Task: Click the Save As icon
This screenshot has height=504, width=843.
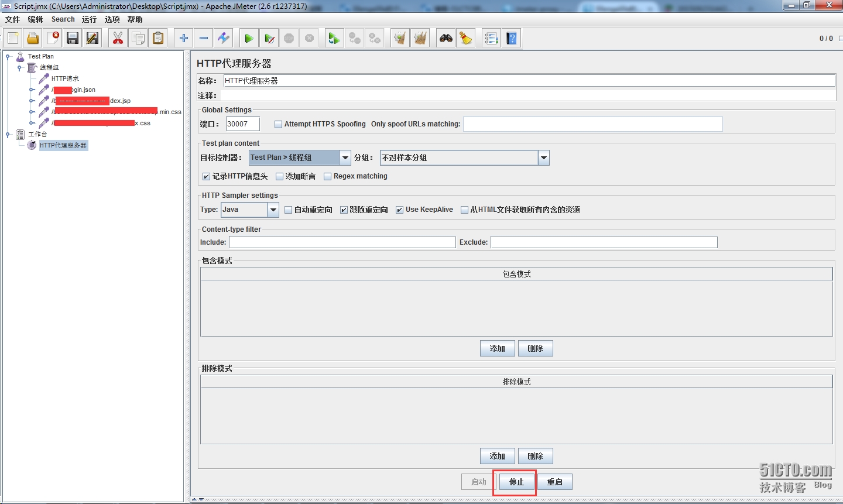Action: click(92, 39)
